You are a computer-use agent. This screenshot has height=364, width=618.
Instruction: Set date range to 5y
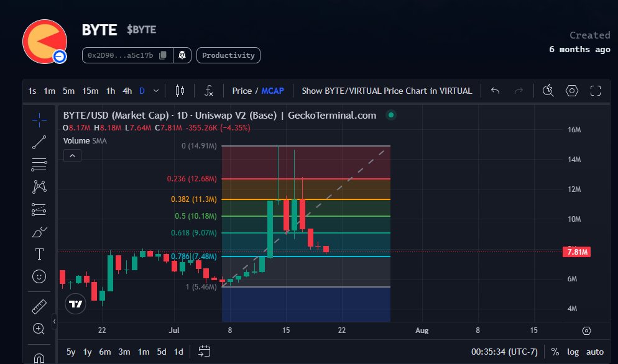pos(71,352)
